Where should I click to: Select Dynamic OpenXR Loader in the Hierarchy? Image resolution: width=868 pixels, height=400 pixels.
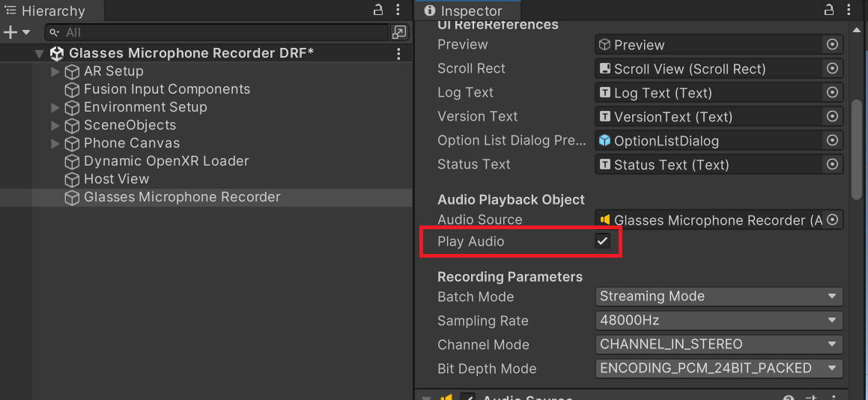coord(166,161)
